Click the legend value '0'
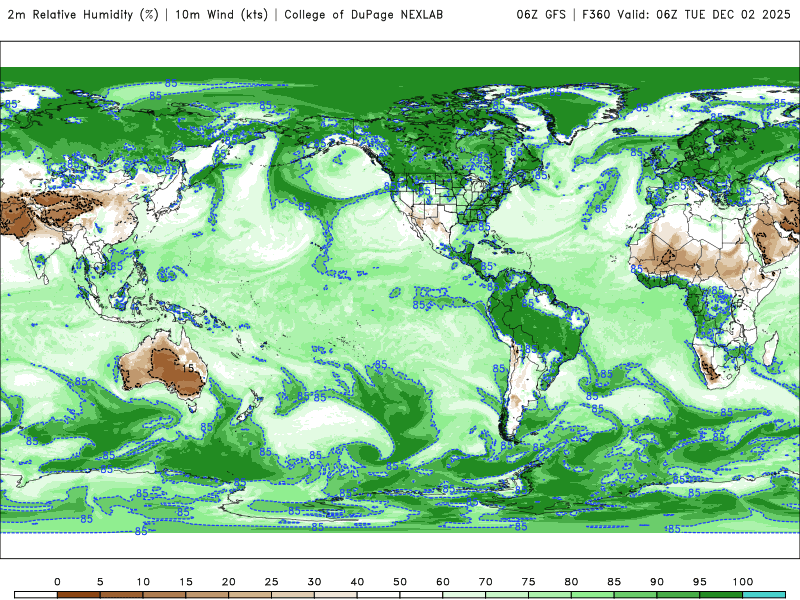800x600 pixels. pos(57,582)
